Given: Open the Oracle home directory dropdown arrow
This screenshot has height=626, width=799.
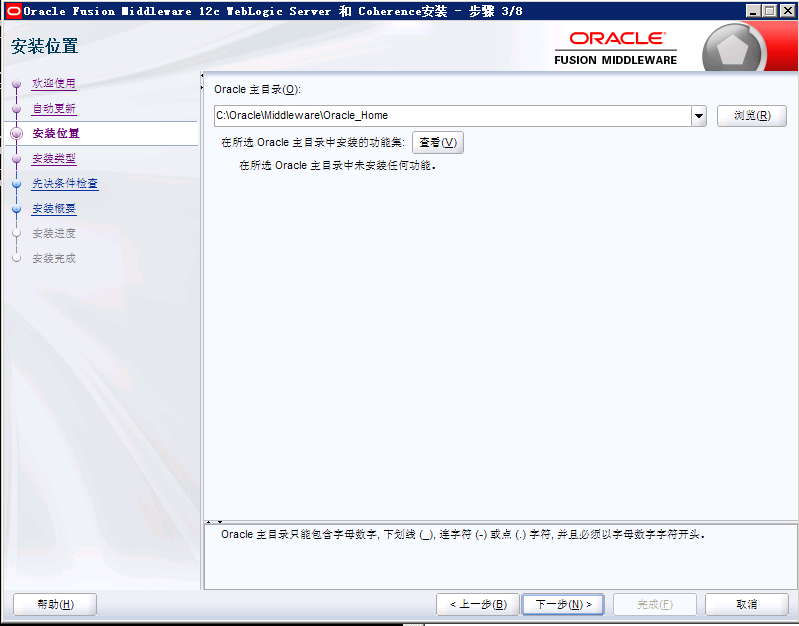Looking at the screenshot, I should (x=699, y=116).
